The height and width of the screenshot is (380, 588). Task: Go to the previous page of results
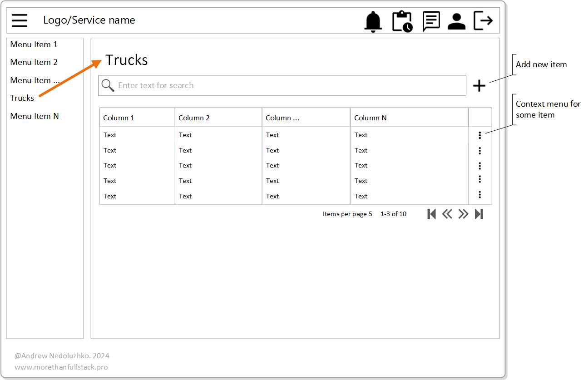(447, 214)
